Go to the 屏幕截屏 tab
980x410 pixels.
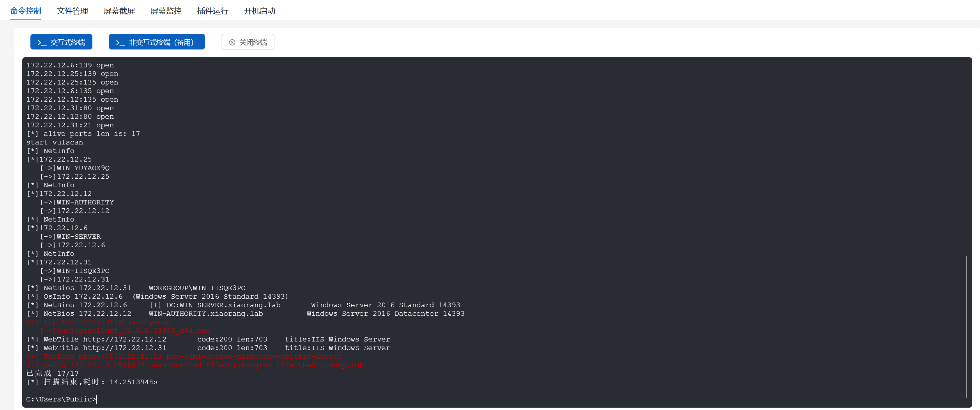coord(119,11)
